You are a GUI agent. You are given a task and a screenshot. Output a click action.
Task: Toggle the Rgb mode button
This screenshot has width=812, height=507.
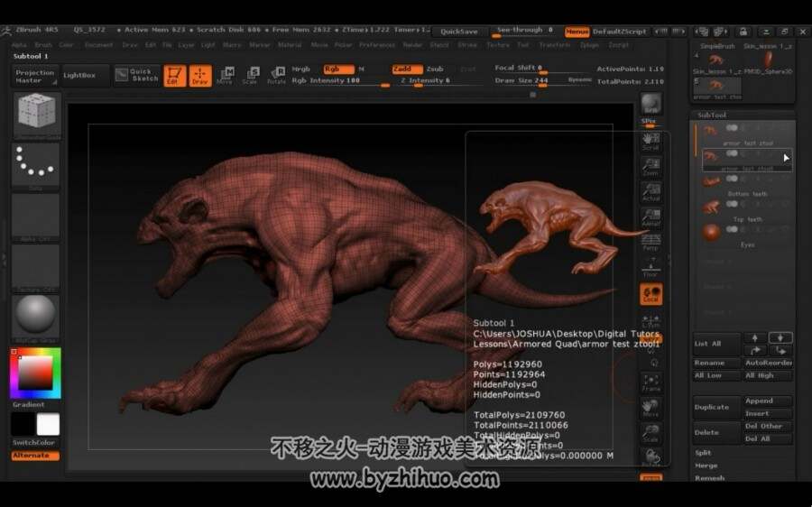338,69
